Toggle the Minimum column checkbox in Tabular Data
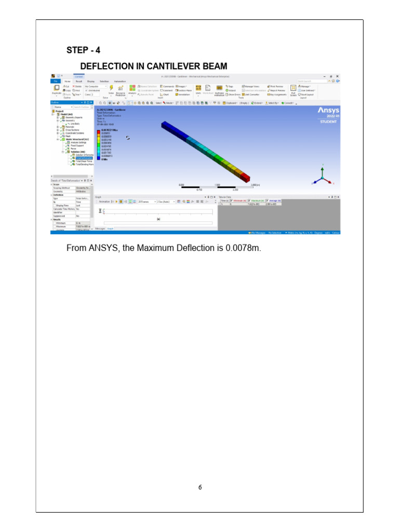399x532 pixels. [232, 201]
